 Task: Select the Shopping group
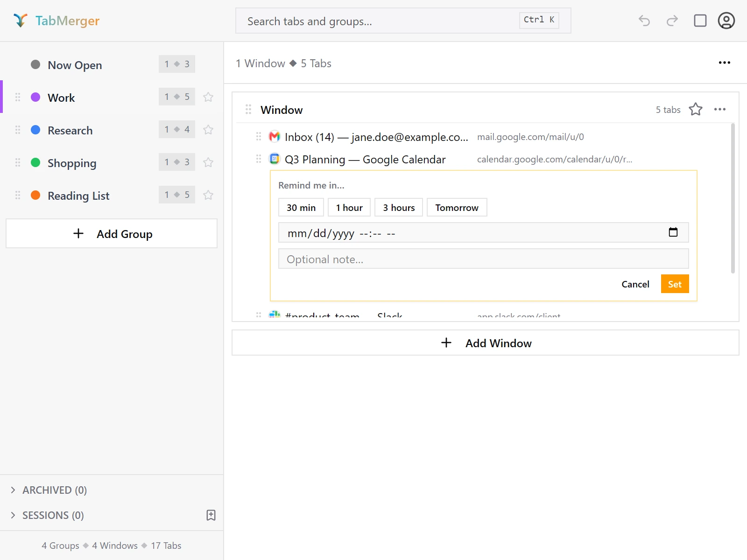[x=112, y=162]
